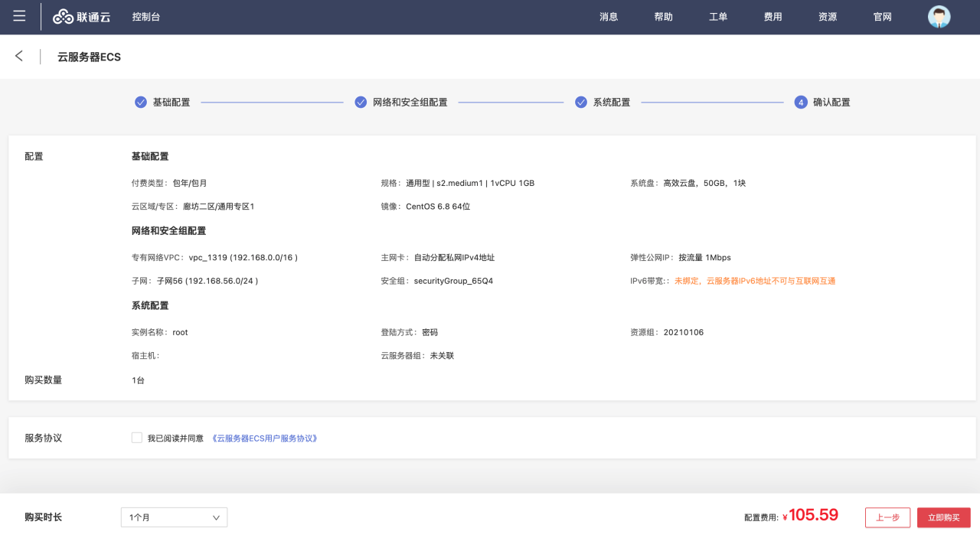The image size is (980, 538).
Task: Open the 官网 menu item
Action: pos(883,17)
